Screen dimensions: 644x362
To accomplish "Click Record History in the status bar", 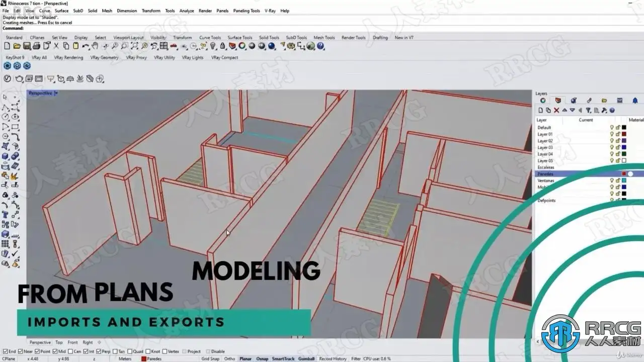I will pyautogui.click(x=333, y=358).
